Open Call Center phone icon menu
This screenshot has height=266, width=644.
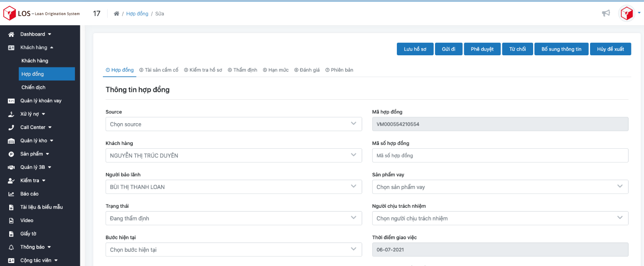(11, 127)
